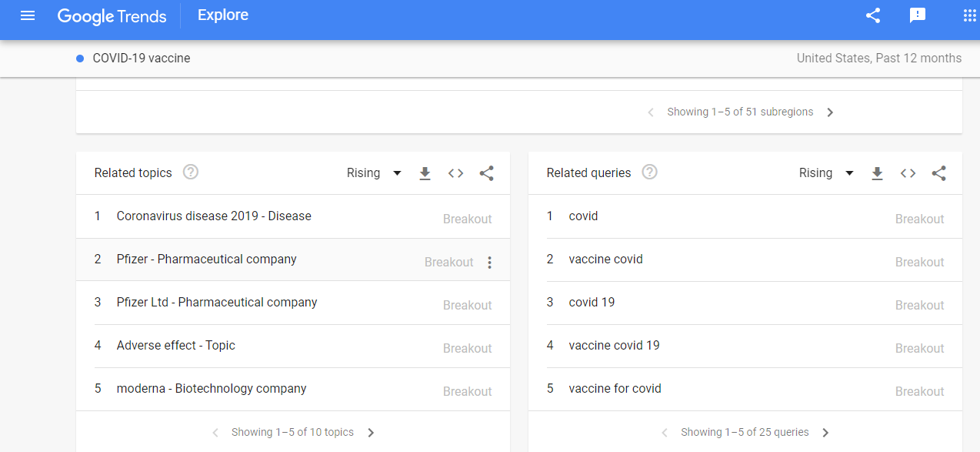Image resolution: width=980 pixels, height=452 pixels.
Task: Expand the Rising dropdown for Related queries
Action: click(x=827, y=173)
